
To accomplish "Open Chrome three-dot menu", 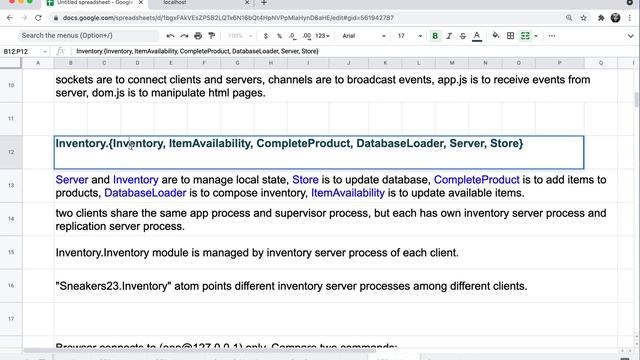I will tap(630, 18).
